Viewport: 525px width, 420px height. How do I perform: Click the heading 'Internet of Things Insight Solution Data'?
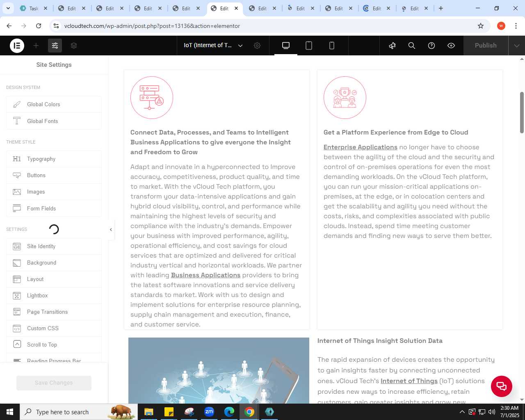380,341
